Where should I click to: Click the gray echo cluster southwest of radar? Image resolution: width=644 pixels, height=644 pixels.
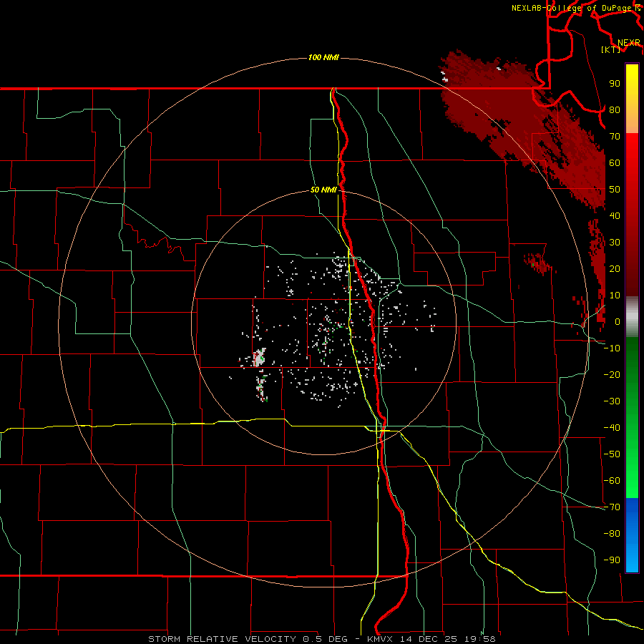[260, 357]
